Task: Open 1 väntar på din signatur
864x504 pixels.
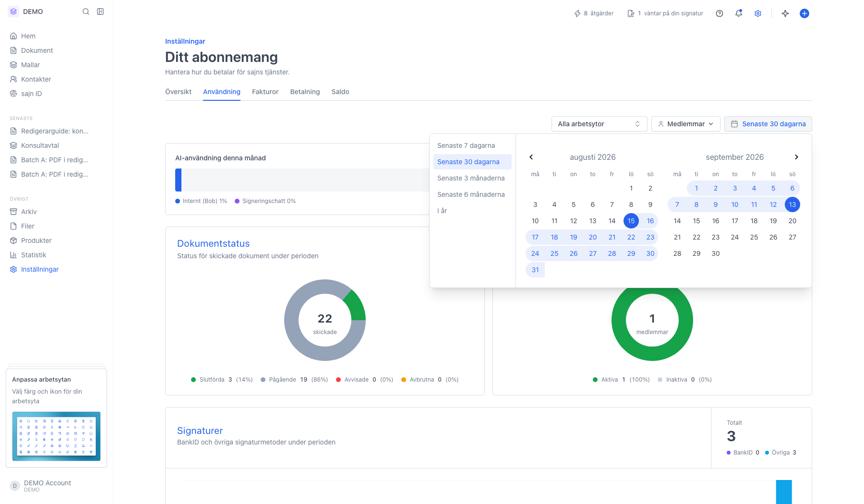Action: [665, 13]
